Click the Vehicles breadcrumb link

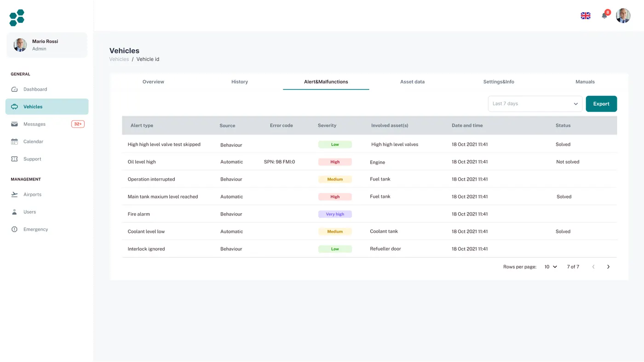[x=119, y=59]
